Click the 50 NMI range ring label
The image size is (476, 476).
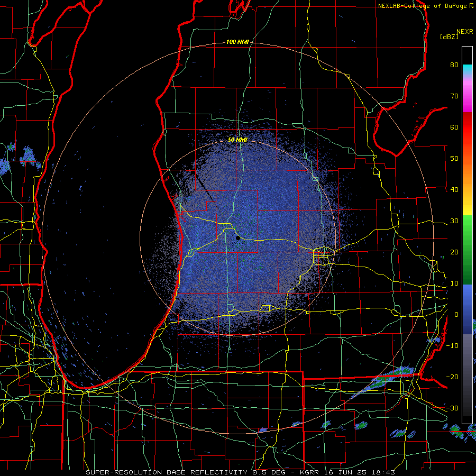237,140
